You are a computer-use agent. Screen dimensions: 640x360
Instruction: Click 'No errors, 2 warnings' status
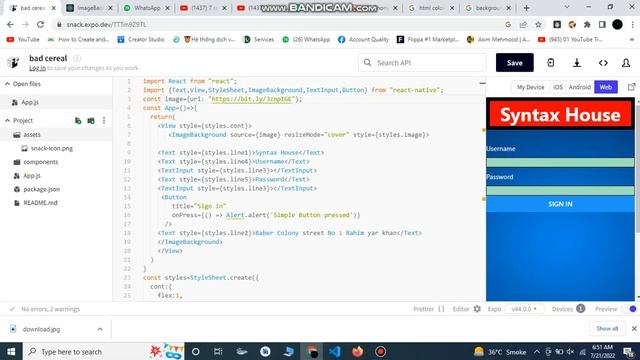coord(50,309)
